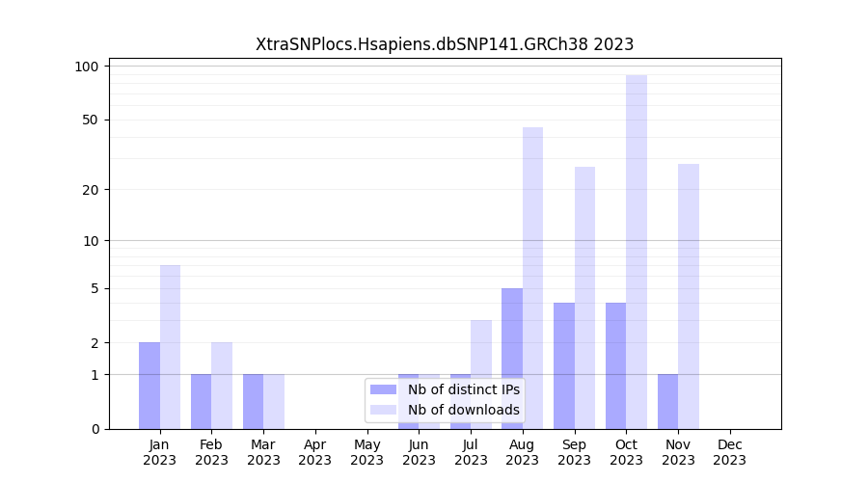Click the 'Apr 2023' x-axis label
Image resolution: width=868 pixels, height=482 pixels.
click(x=315, y=452)
